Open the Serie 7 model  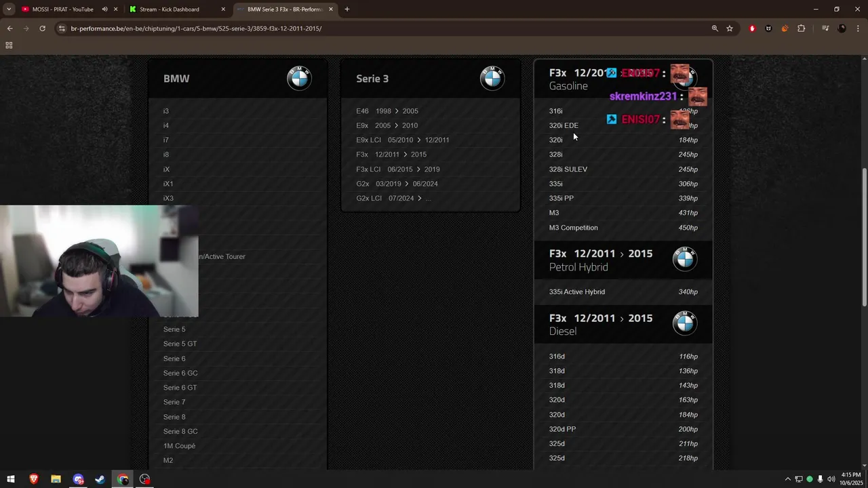[174, 402]
